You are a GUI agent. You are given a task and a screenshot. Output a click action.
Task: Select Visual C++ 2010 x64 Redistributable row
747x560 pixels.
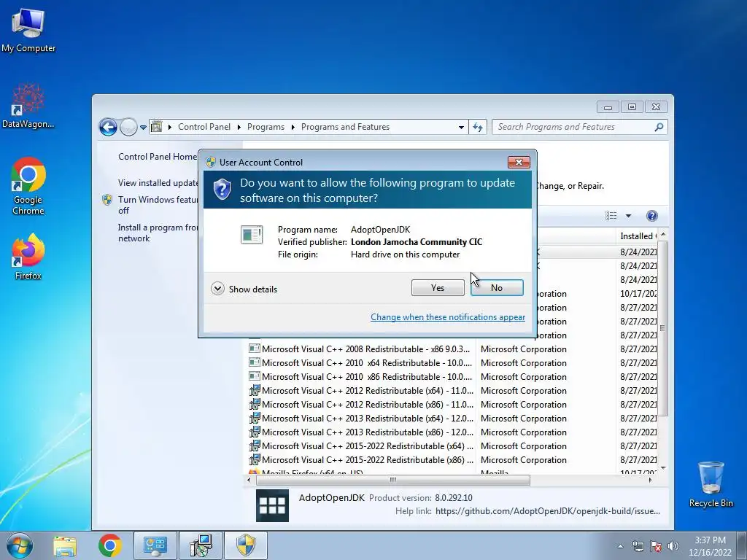[x=452, y=363]
